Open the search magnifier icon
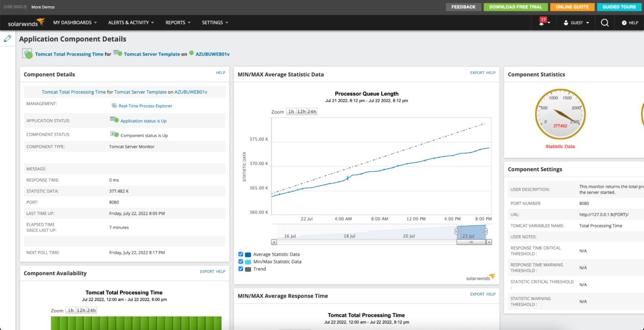The width and height of the screenshot is (644, 330). point(605,23)
